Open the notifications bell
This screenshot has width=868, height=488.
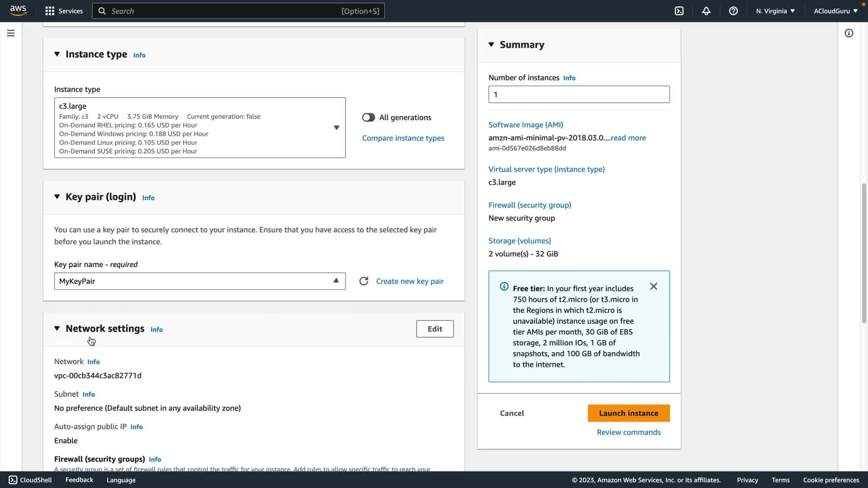tap(706, 11)
